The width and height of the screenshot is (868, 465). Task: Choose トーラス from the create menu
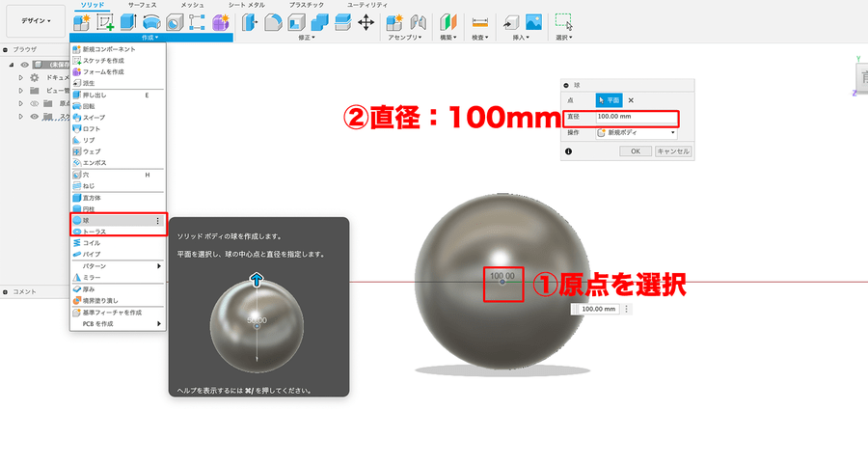(x=118, y=232)
